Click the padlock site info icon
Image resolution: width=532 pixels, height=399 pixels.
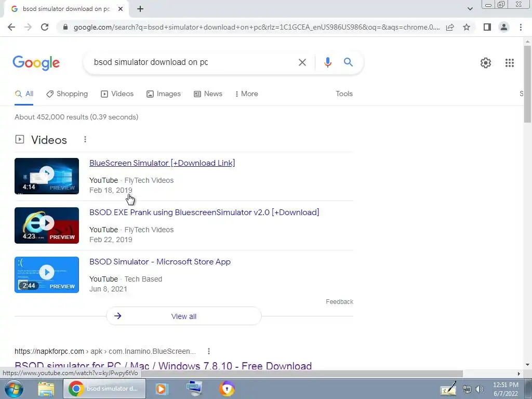(65, 27)
